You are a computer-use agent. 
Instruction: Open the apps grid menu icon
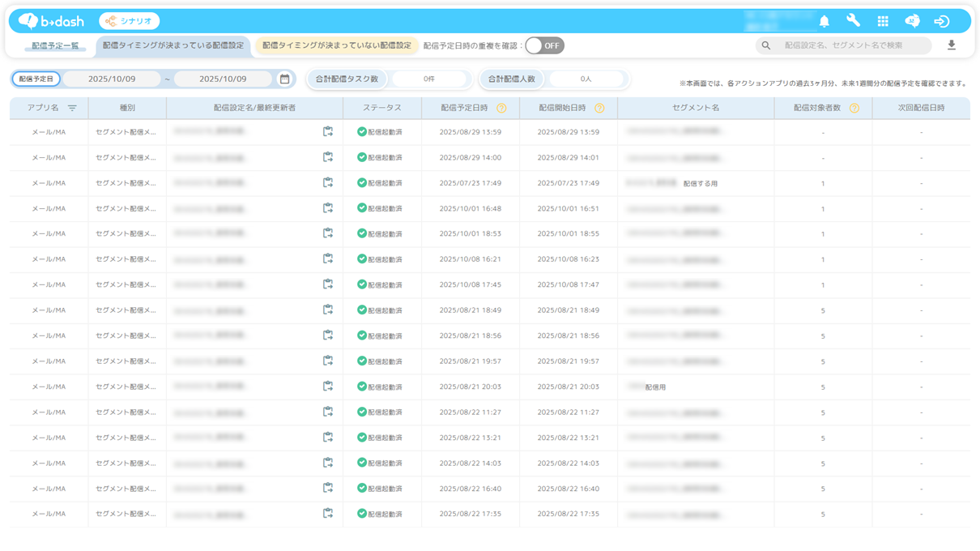883,21
